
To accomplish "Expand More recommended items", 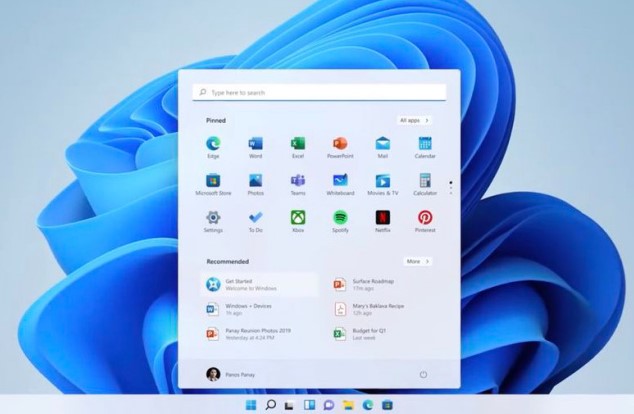I will tap(417, 261).
